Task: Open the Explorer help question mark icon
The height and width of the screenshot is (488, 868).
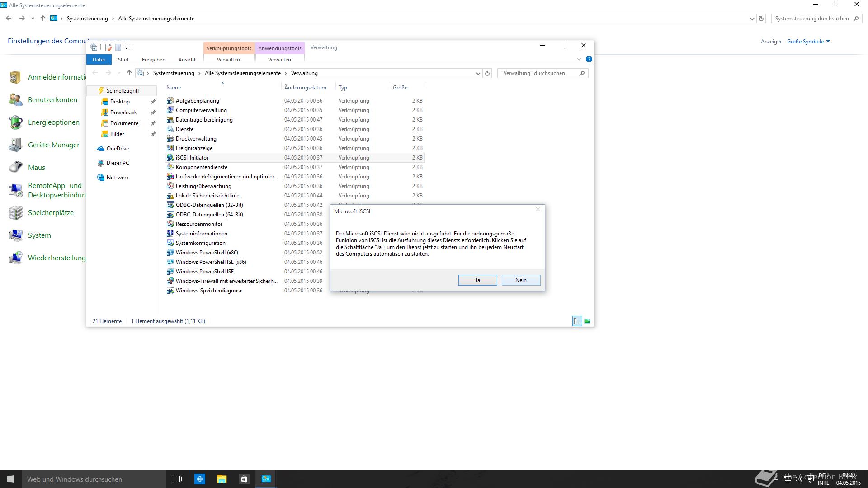Action: point(589,59)
